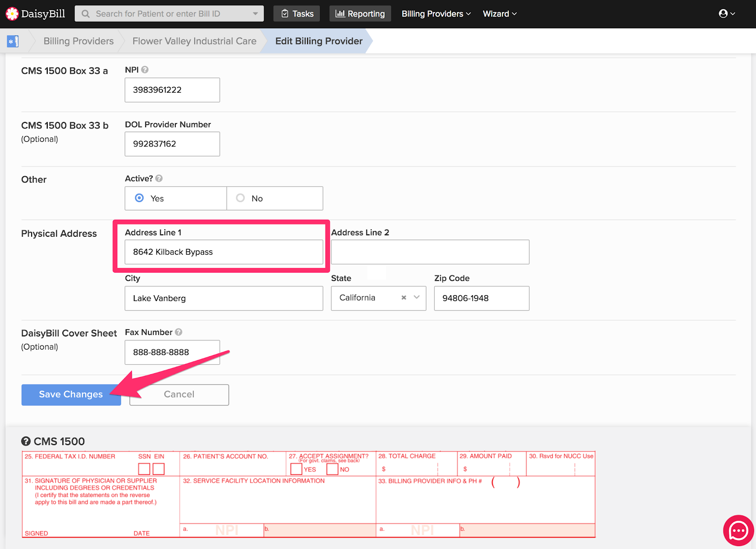Screen dimensions: 756x549
Task: Click the Fax Number field
Action: pos(172,352)
